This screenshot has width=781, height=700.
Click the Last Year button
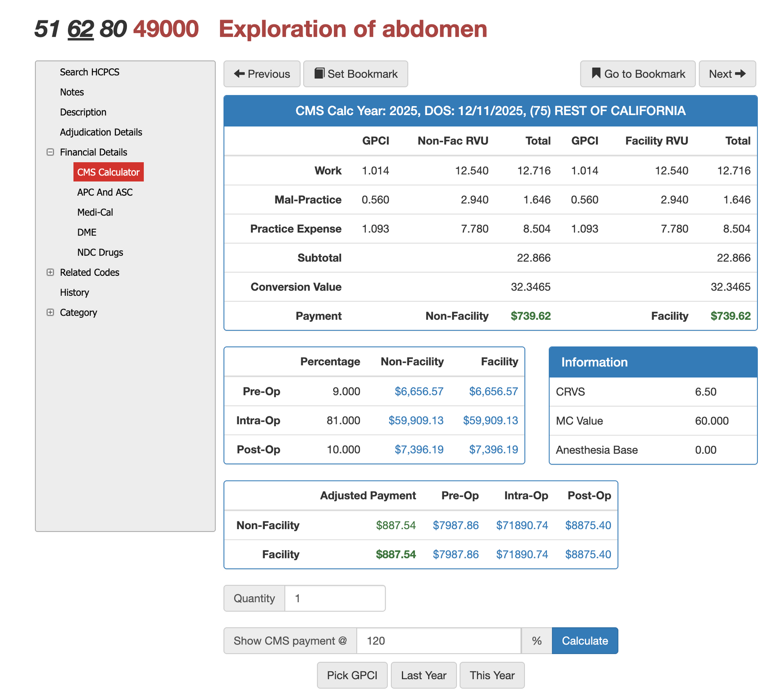tap(423, 675)
